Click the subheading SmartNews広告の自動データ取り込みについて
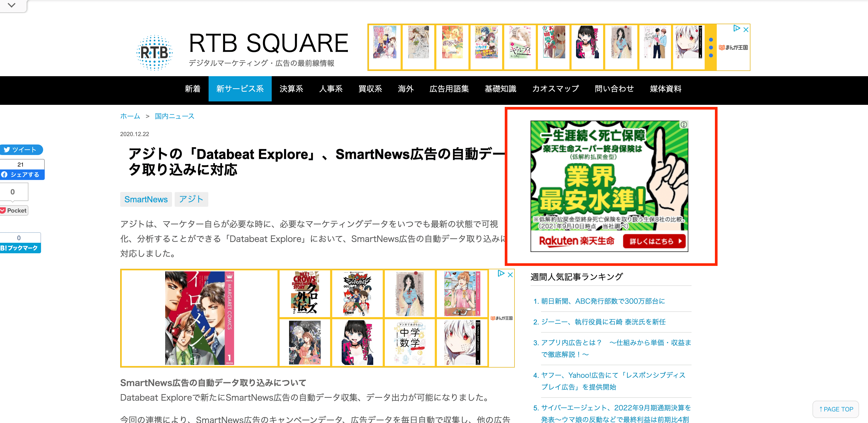Image resolution: width=868 pixels, height=423 pixels. click(213, 383)
